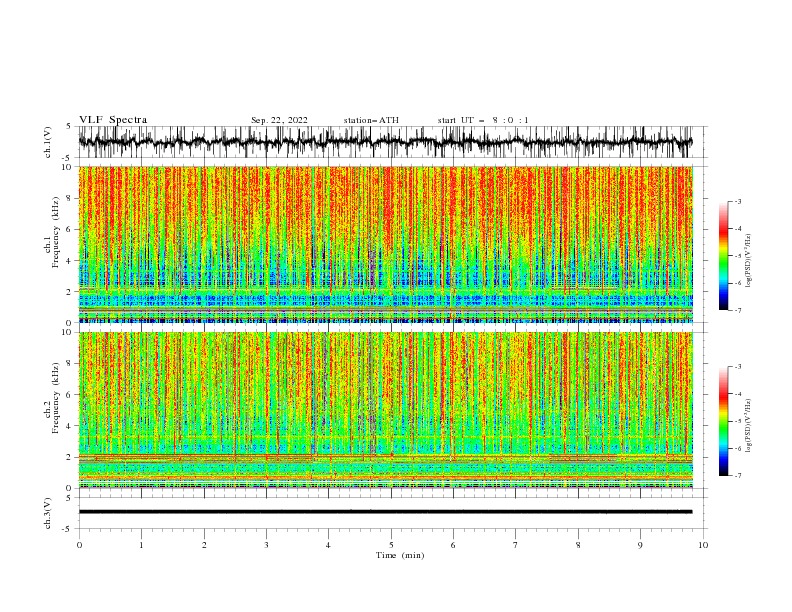
Task: Click the flat ch.3 voltage trace
Action: [x=385, y=512]
